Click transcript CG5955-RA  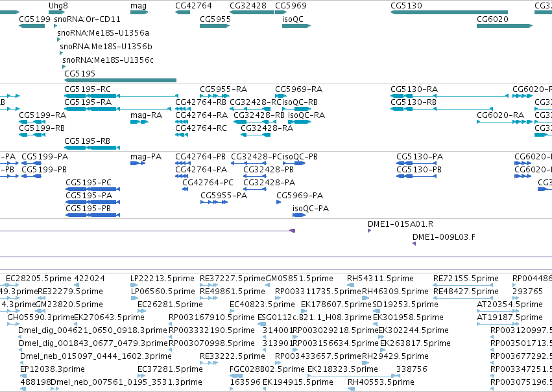tap(214, 96)
